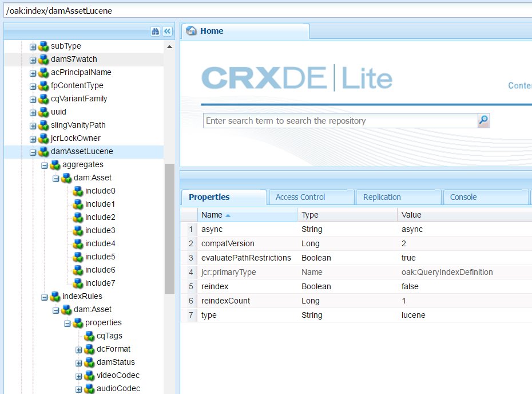This screenshot has width=532, height=394.
Task: Click the cqVariantFamily node icon
Action: pos(44,99)
